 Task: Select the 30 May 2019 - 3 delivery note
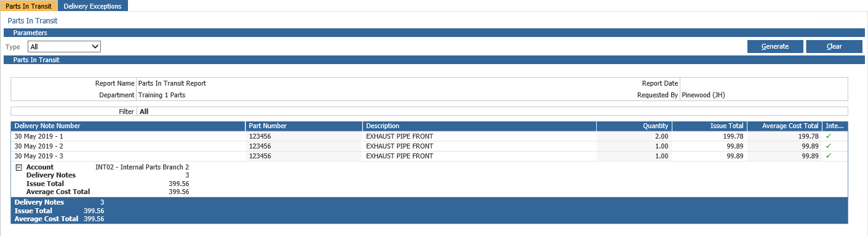[x=429, y=156]
